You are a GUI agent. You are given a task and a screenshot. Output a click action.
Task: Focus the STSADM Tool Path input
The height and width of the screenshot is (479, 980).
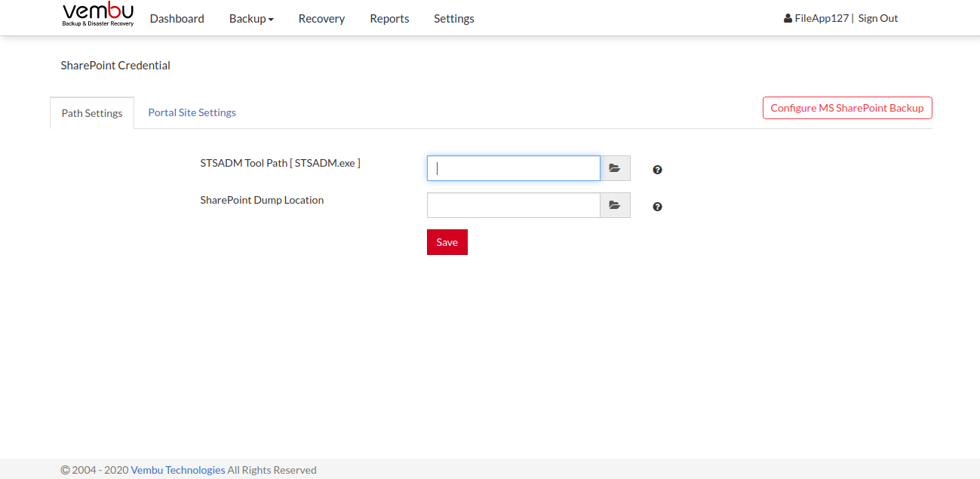point(514,168)
